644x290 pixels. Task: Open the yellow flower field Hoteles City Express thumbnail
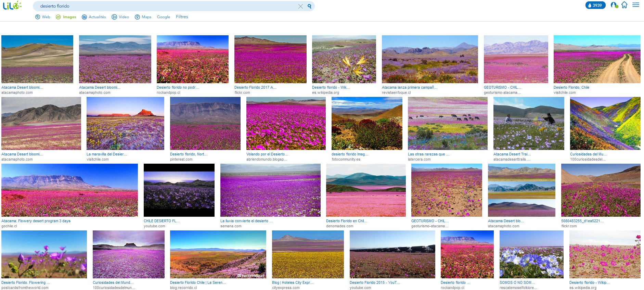[x=308, y=254]
